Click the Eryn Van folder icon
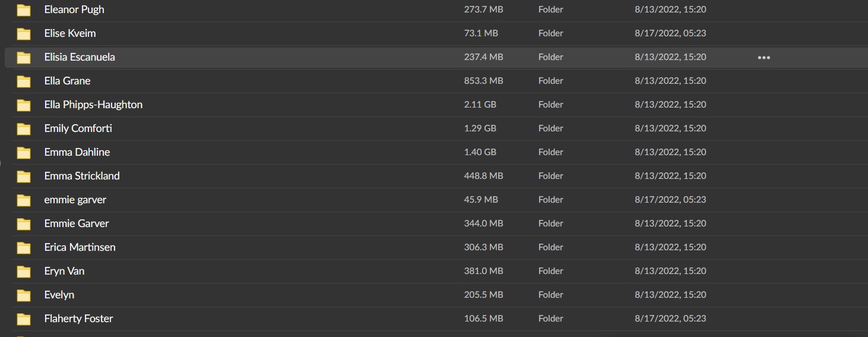 (24, 272)
